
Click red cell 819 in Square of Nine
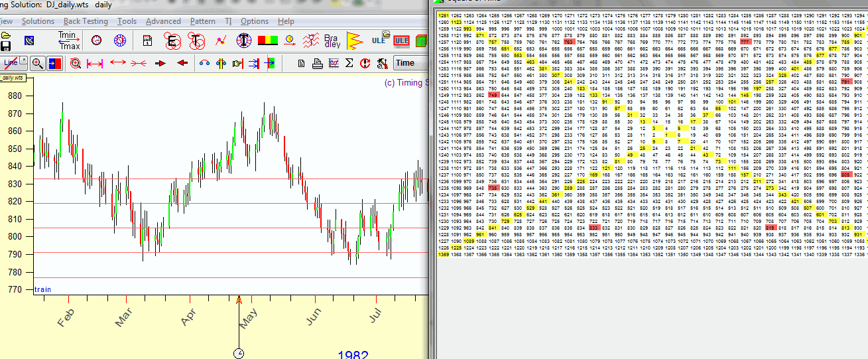[770, 228]
